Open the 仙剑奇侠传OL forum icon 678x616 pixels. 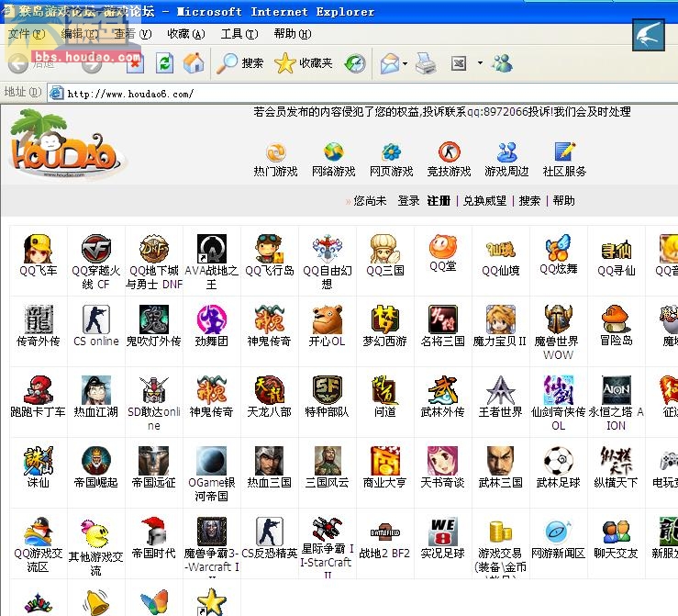coord(558,390)
